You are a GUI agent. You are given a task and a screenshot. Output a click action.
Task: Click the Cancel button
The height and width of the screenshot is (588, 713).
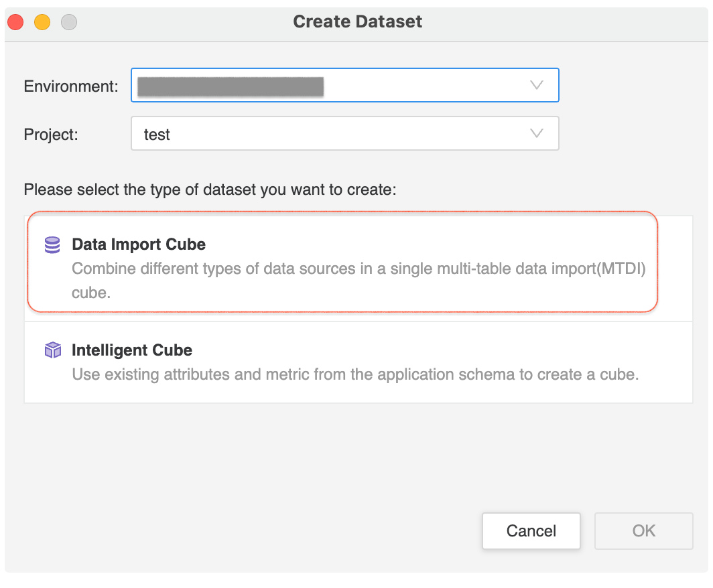[531, 531]
